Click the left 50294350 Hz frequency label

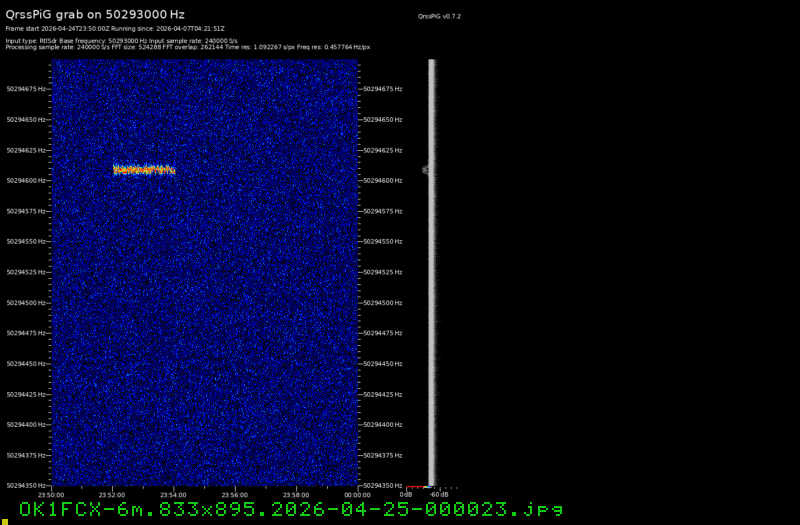tap(24, 486)
